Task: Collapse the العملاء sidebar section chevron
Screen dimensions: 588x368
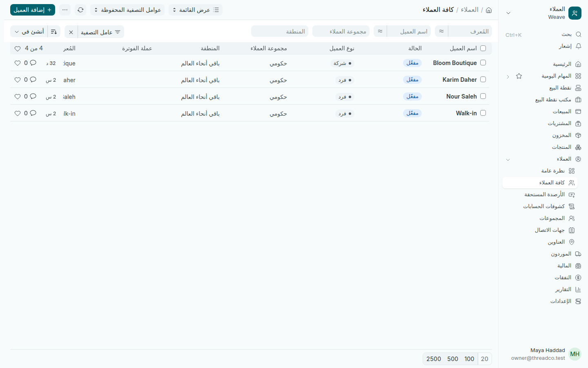Action: (508, 159)
